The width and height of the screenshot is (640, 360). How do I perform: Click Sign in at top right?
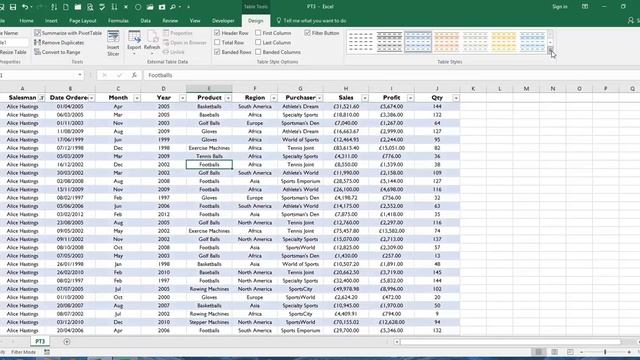(560, 7)
